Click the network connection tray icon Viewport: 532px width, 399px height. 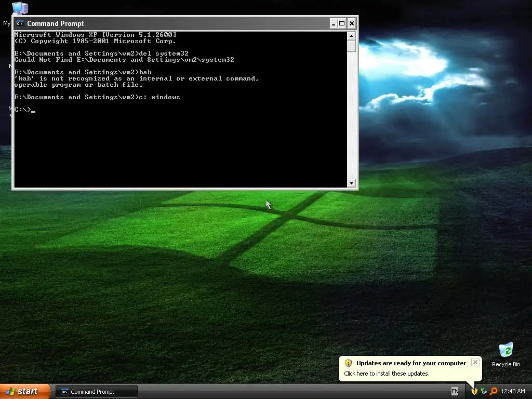tap(484, 391)
